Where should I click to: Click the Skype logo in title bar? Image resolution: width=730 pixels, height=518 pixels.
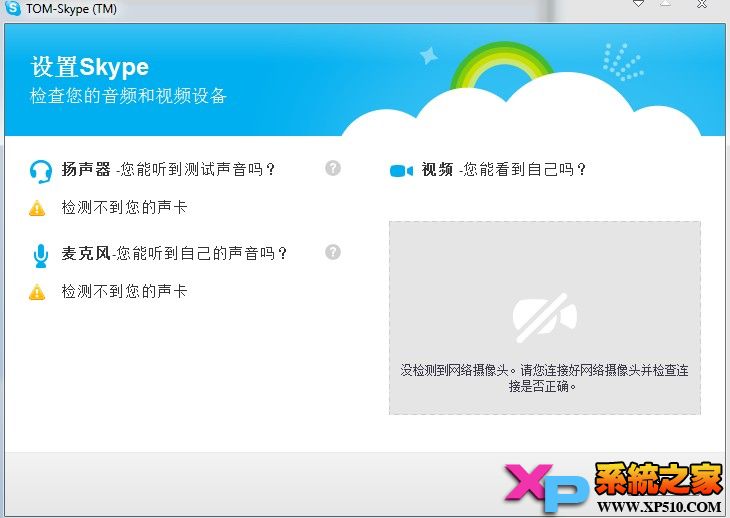click(x=13, y=7)
